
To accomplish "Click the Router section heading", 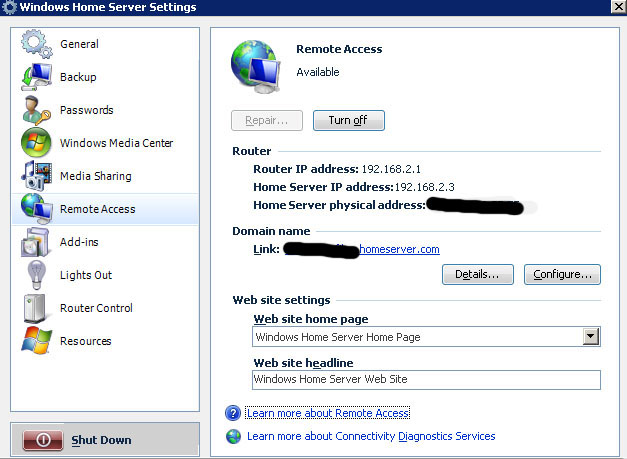I will click(x=252, y=151).
